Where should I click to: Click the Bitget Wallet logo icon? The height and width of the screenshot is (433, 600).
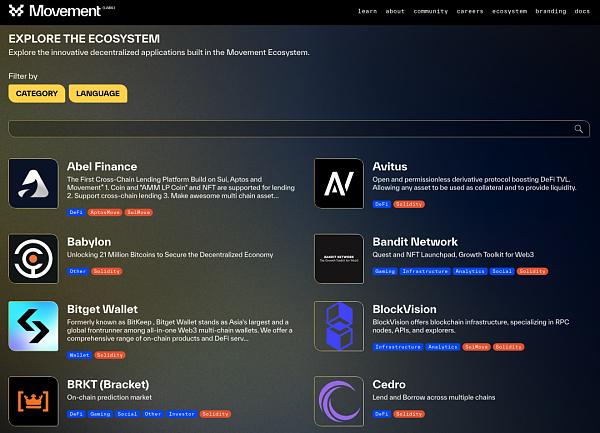tap(33, 326)
